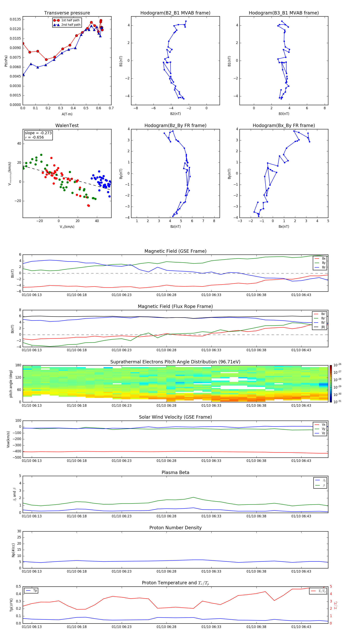Click 'Suprathermal Electrons Pitch Angle Distribution' title

pyautogui.click(x=175, y=362)
